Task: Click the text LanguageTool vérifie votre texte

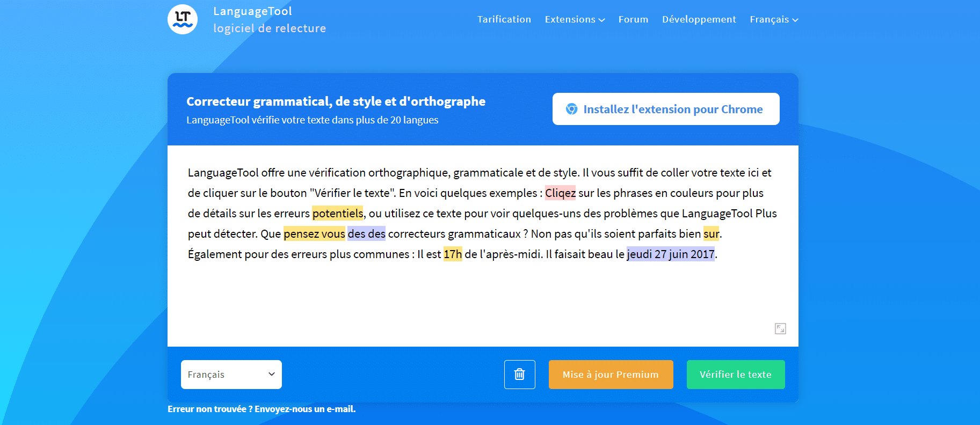Action: 313,120
